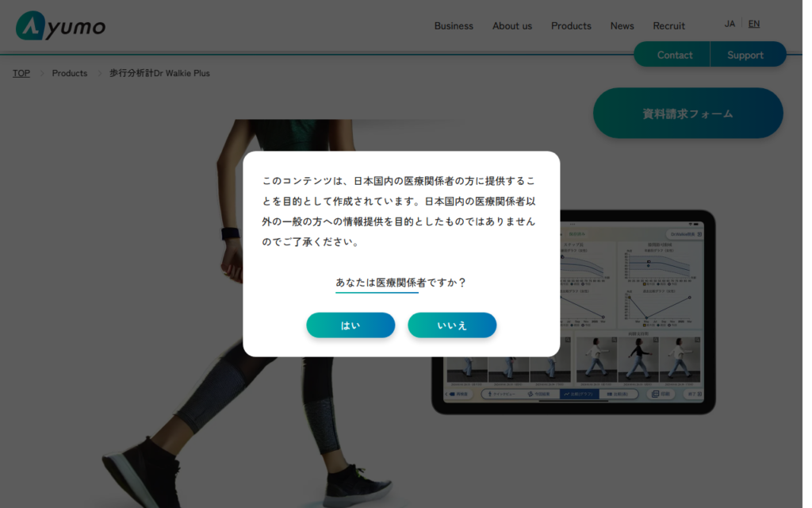Open the 資料請求フォーム request form
Viewport: 812px width, 508px height.
(688, 114)
